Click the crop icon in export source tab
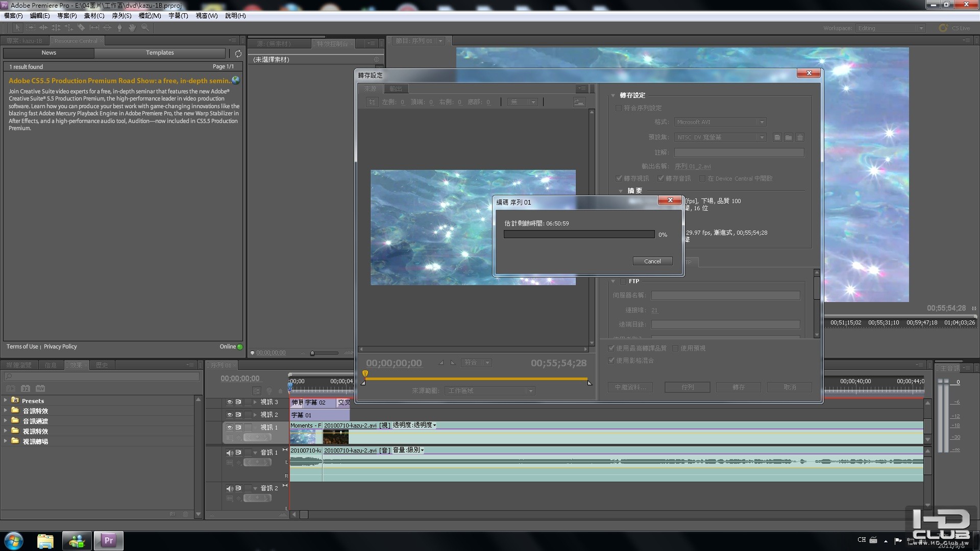Image resolution: width=980 pixels, height=551 pixels. point(372,102)
